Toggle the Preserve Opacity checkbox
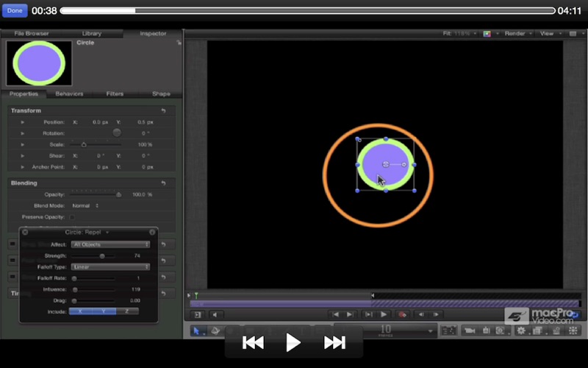 [x=71, y=217]
